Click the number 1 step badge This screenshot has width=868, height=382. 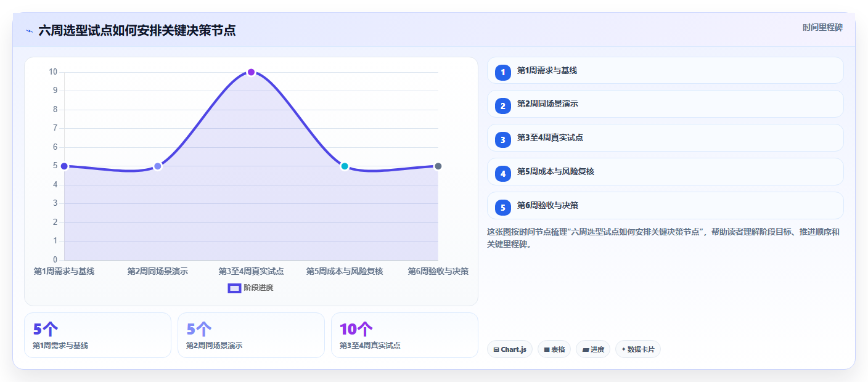tap(503, 72)
